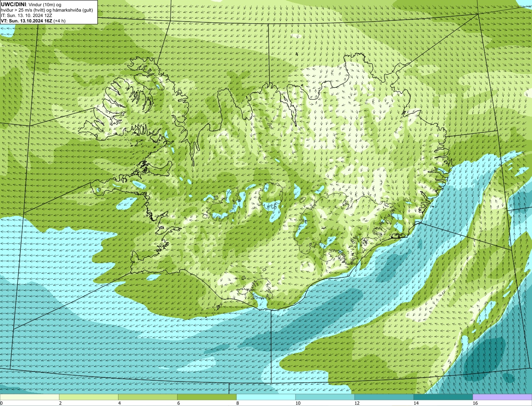Click the scale label '6'
The width and height of the screenshot is (532, 406).
[179, 403]
